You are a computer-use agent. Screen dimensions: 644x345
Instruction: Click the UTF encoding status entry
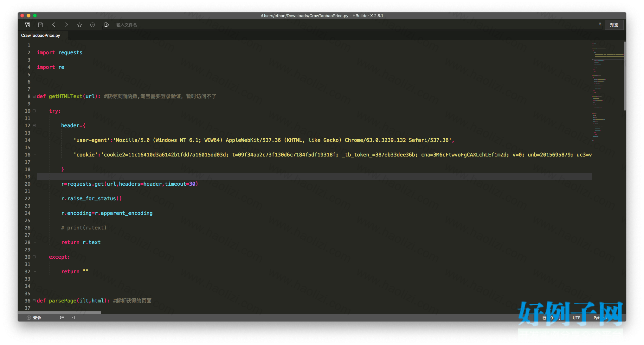tap(577, 318)
